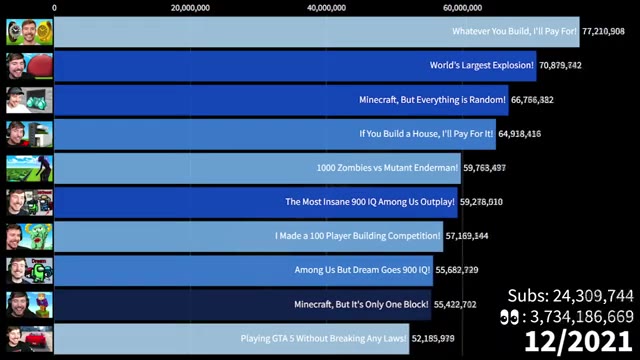Image resolution: width=640 pixels, height=360 pixels.
Task: Click the World's Largest Explosion bar label
Action: click(x=482, y=65)
